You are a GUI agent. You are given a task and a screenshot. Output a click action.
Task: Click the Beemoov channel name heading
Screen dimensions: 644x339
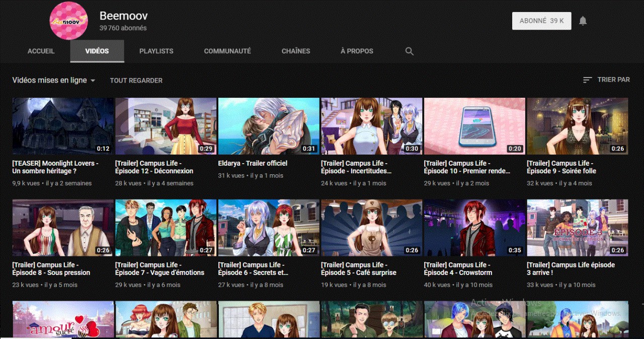click(123, 15)
